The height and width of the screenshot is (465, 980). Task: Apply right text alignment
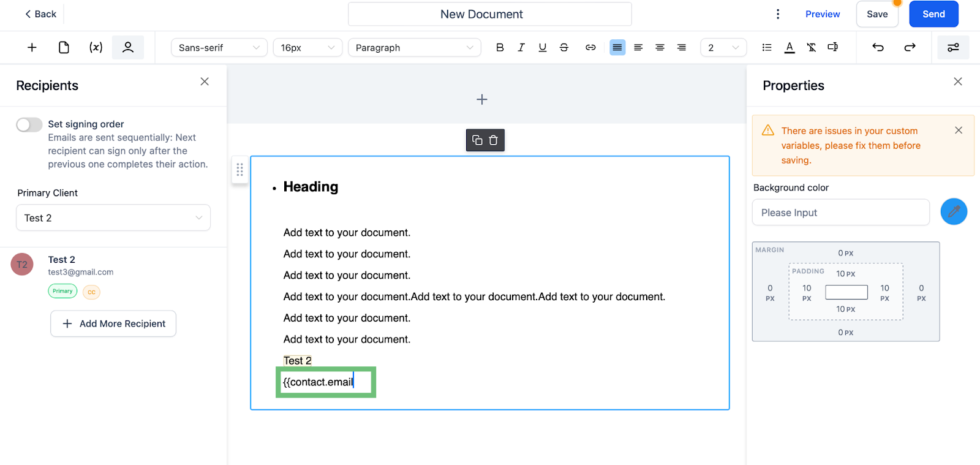(x=681, y=47)
